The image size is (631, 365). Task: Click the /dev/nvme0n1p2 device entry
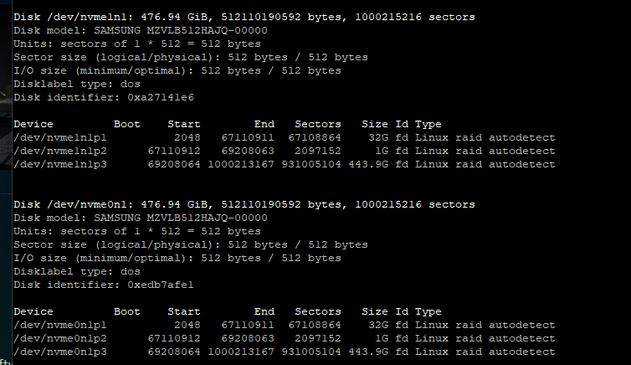[60, 338]
